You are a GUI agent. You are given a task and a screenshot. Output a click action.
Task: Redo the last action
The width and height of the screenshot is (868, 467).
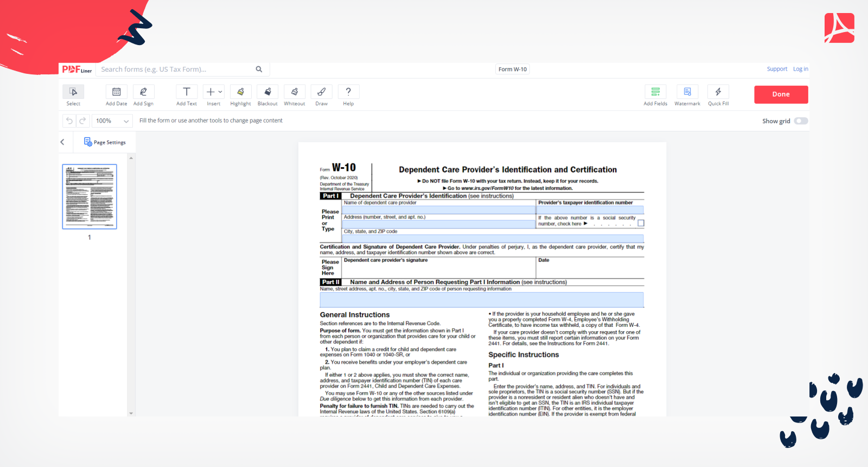[82, 121]
